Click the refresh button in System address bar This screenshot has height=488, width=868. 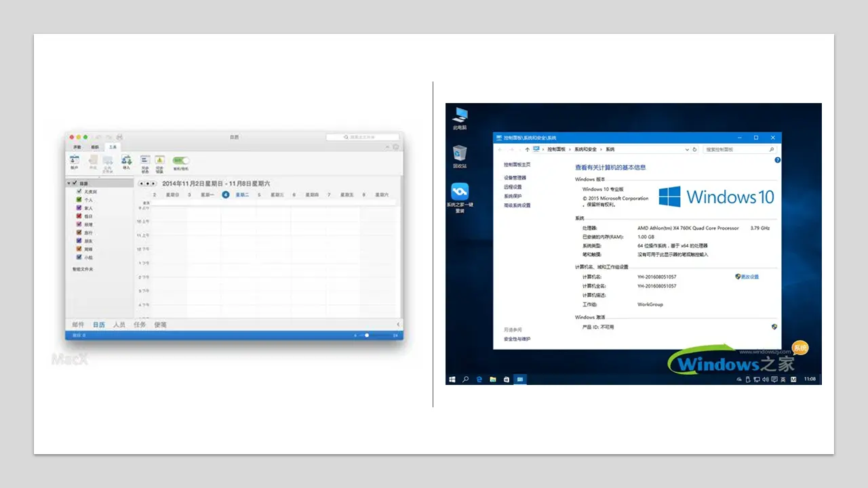694,149
